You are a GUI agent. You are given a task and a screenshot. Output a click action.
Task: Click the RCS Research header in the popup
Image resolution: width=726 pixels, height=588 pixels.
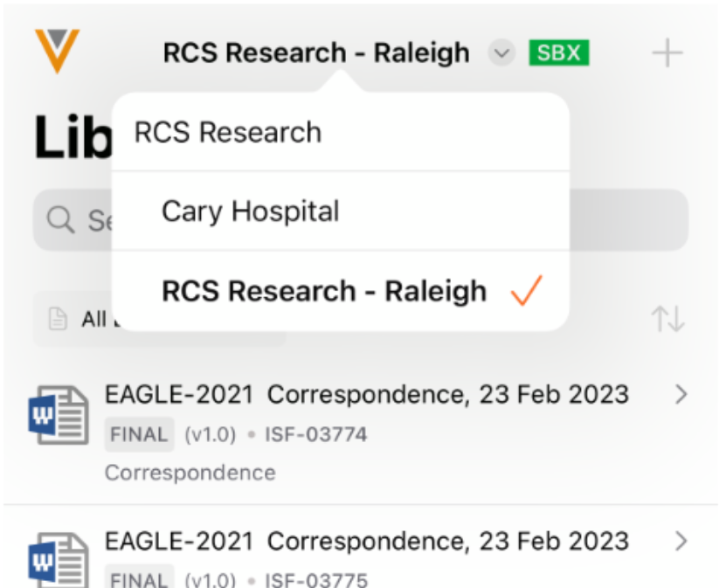[x=228, y=133]
